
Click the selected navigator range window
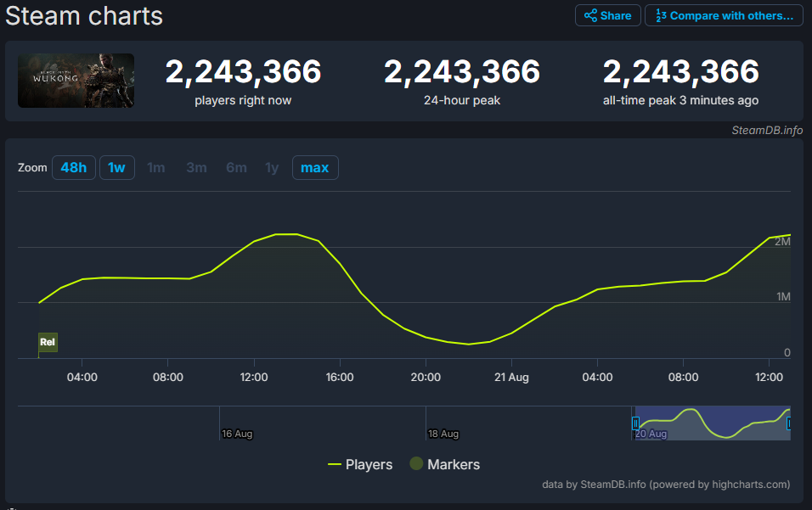713,423
